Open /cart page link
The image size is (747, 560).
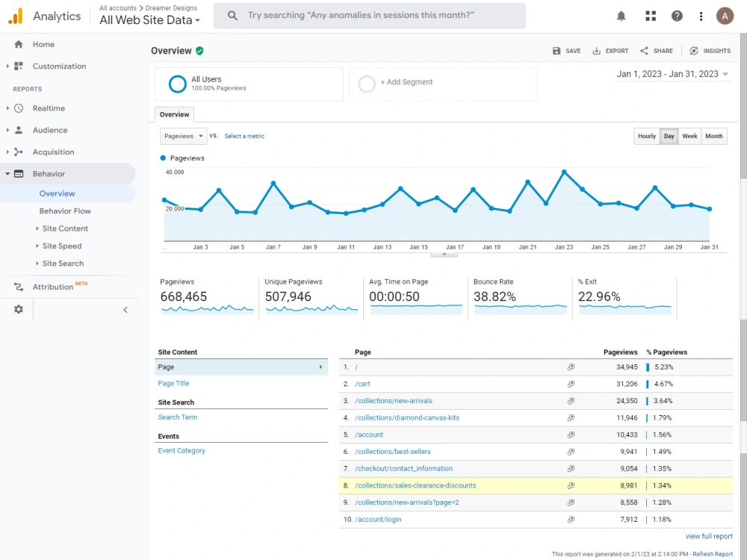[362, 384]
